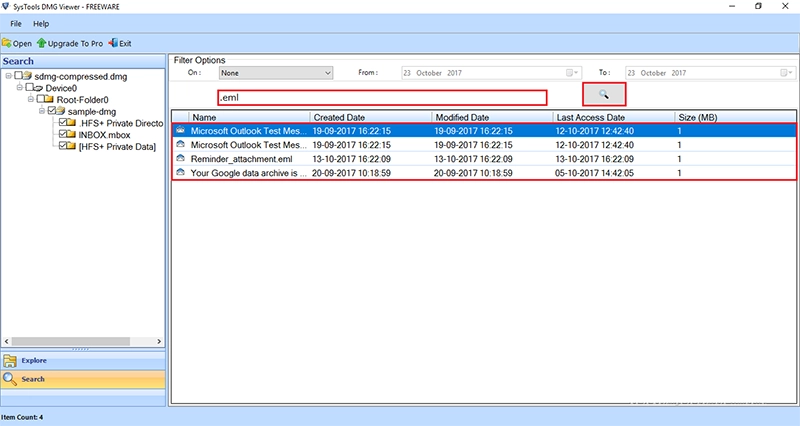Select sdmg-compressed.dmg tree item label
This screenshot has height=426, width=800.
pos(81,76)
